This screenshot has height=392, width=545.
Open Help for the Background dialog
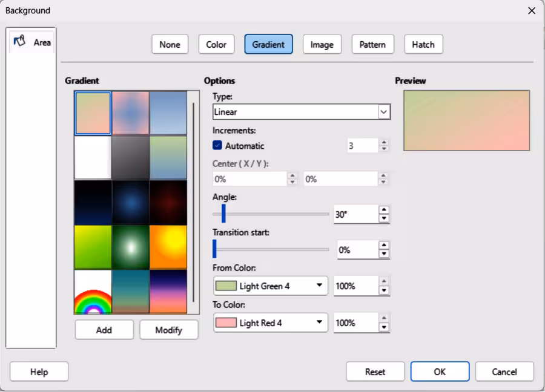(x=39, y=372)
